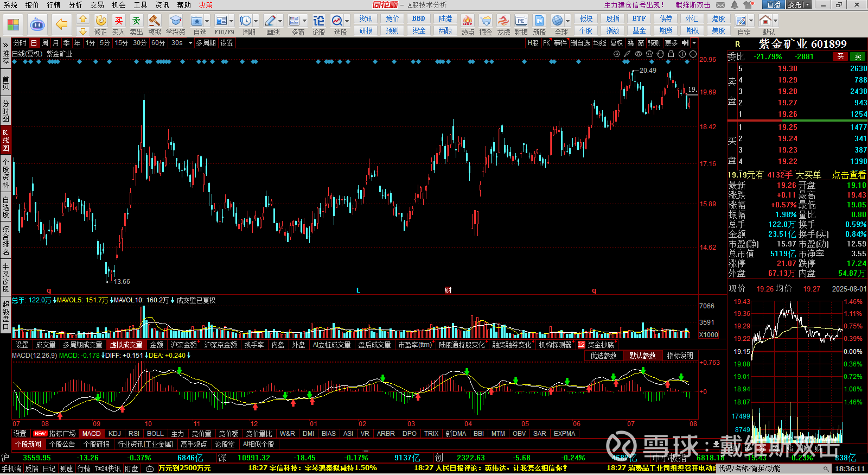
Task: Expand the F10/F9 dropdown arrow
Action: tap(232, 21)
